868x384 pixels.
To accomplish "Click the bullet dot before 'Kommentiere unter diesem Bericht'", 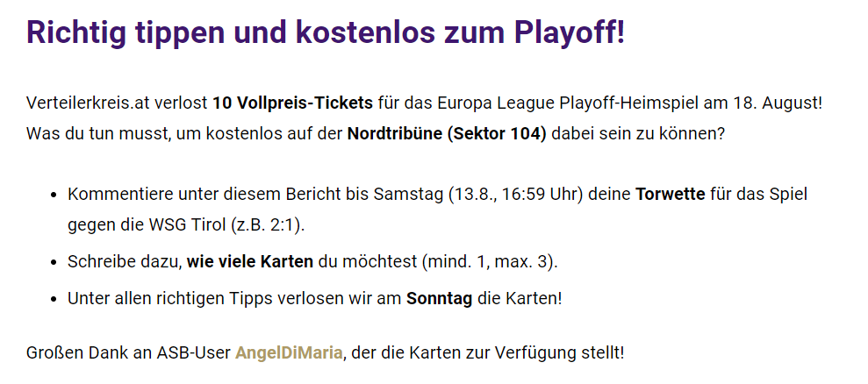I will pos(54,196).
